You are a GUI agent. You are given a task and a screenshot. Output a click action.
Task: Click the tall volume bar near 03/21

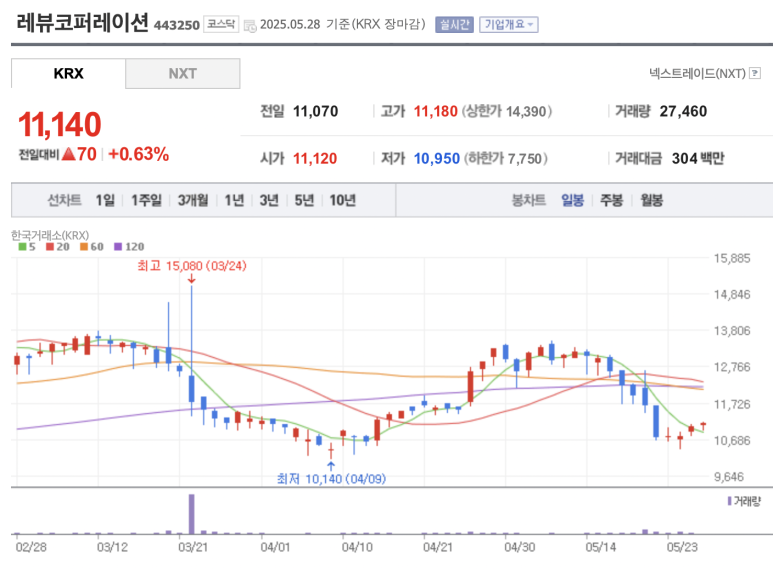[x=191, y=514]
